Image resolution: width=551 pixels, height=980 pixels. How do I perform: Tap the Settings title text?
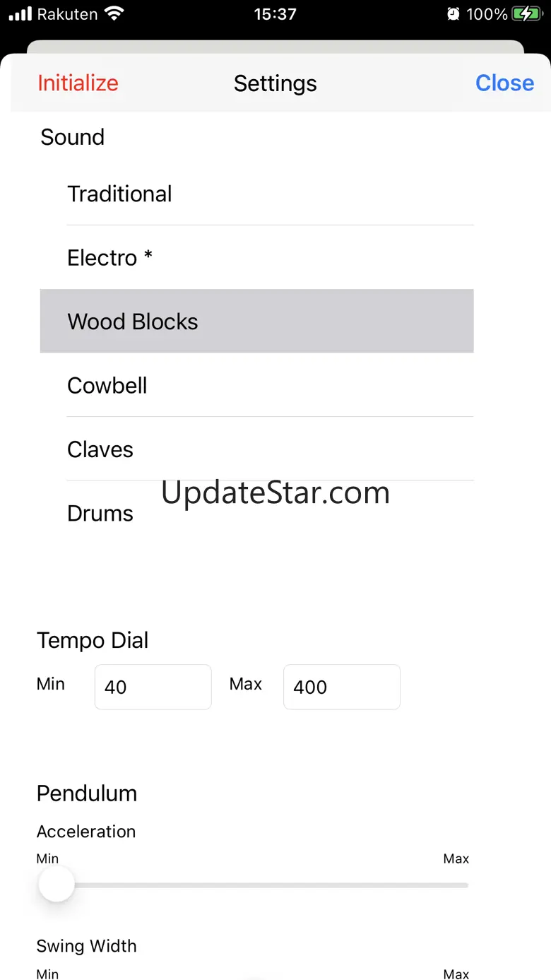tap(275, 83)
